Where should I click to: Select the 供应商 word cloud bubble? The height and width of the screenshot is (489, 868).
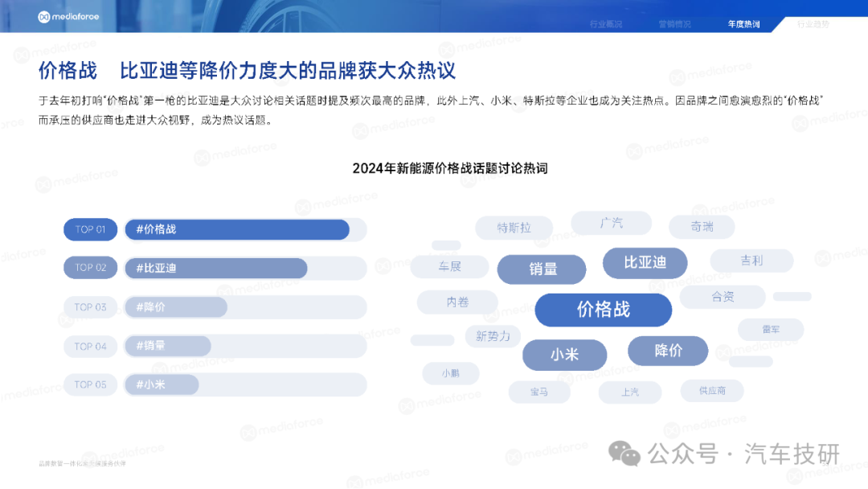tap(712, 391)
